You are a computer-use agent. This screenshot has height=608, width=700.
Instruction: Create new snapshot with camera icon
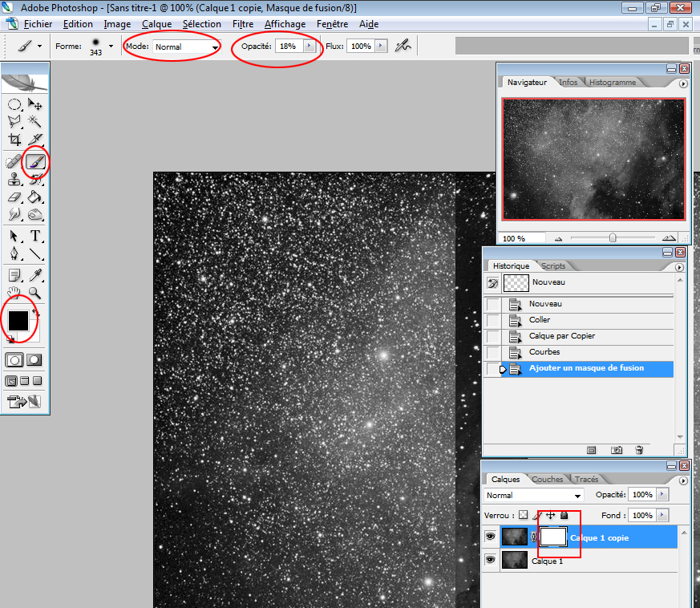coord(616,450)
